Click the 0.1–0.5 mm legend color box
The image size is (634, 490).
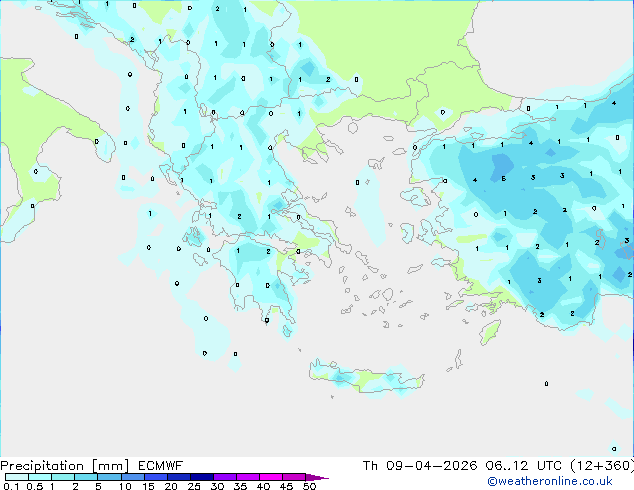coord(17,477)
